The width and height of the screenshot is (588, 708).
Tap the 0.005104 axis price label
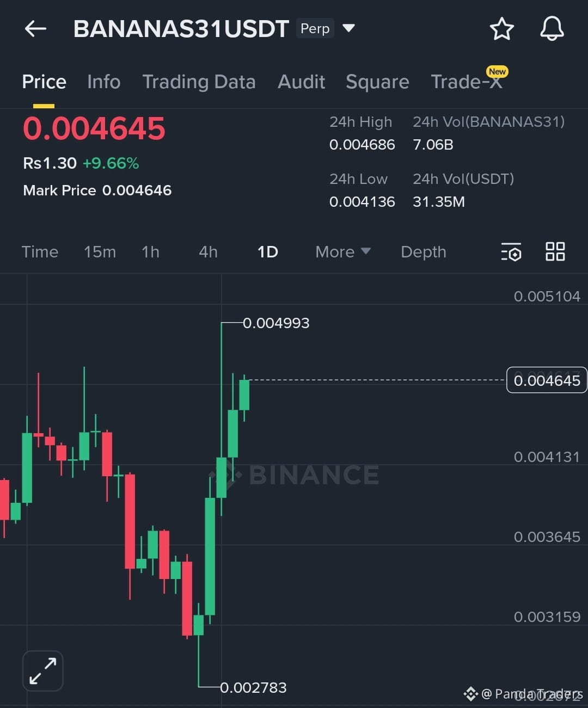(x=547, y=297)
